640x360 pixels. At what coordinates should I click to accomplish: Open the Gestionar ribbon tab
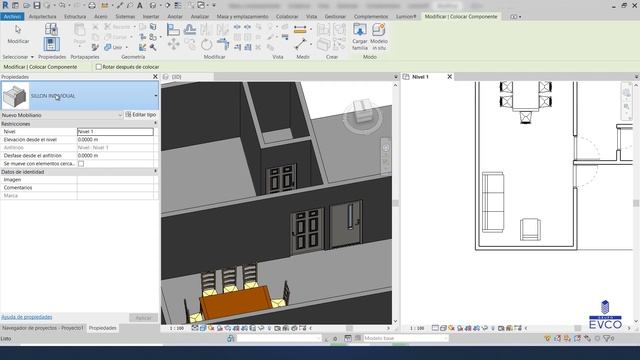[x=335, y=16]
